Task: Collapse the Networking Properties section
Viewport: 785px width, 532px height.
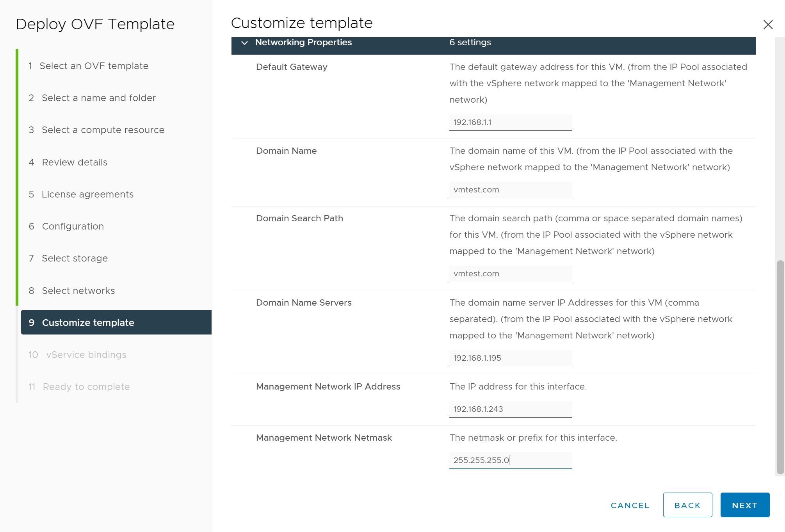Action: click(244, 43)
